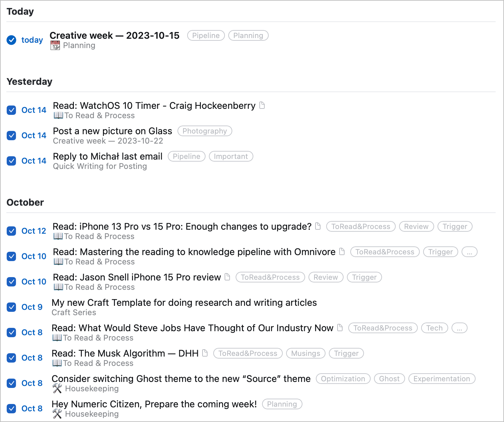Open Hey Numeric Citizen, Prepare the coming week
The width and height of the screenshot is (504, 422).
coord(154,404)
